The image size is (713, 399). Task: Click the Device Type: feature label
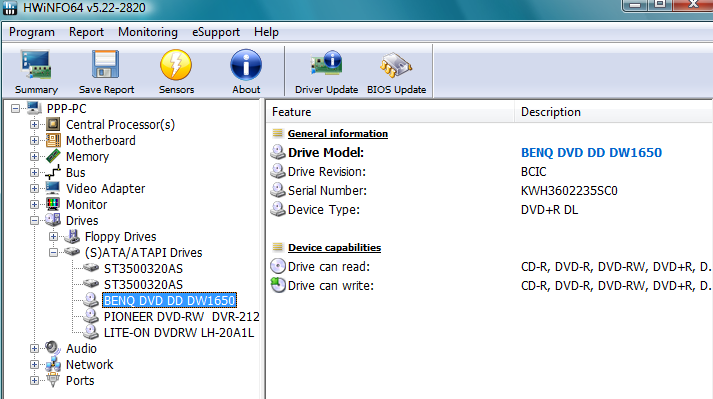pyautogui.click(x=324, y=210)
